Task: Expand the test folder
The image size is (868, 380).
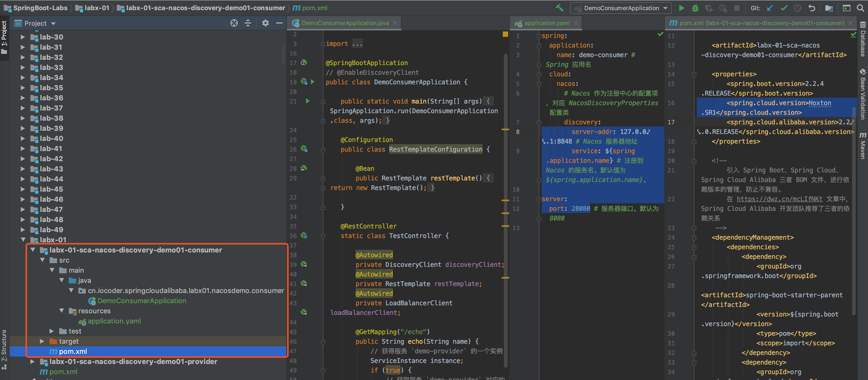Action: [x=51, y=331]
